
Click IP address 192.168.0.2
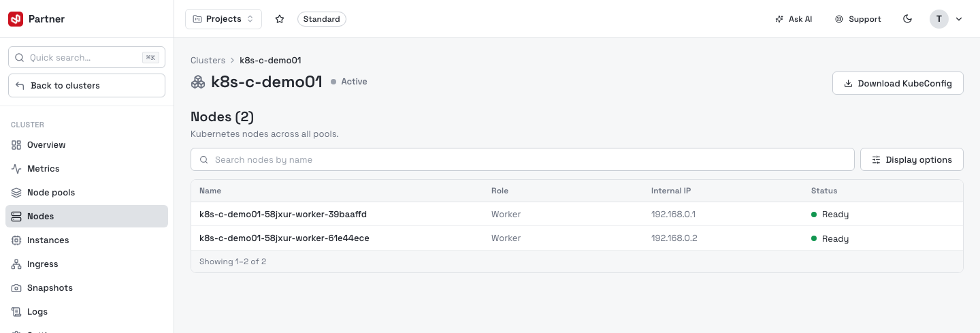[674, 238]
